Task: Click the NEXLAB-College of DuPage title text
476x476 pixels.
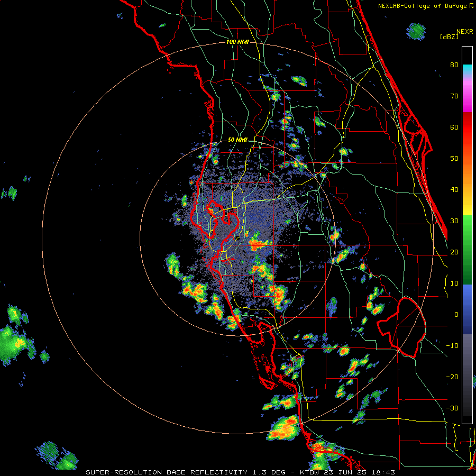Action: (423, 6)
